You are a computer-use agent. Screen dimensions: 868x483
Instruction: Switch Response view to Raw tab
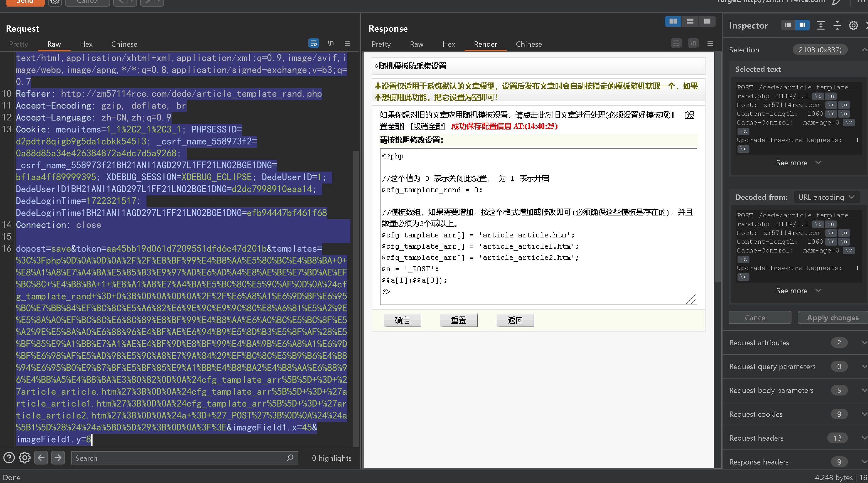(417, 44)
